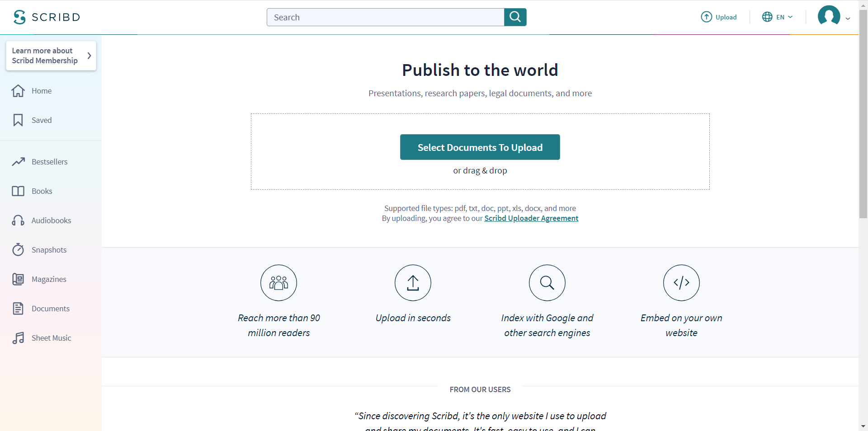Open the user profile avatar
The image size is (868, 431).
tap(829, 16)
